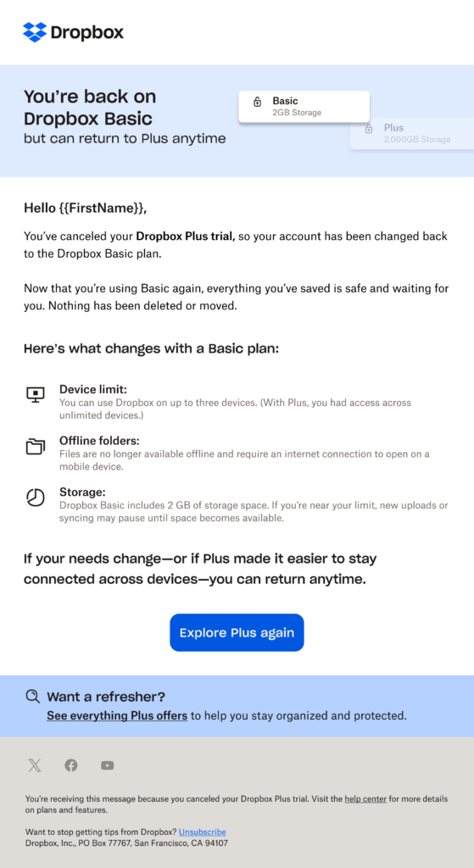Click the Want a refresher? heading
This screenshot has width=474, height=868.
pos(106,697)
